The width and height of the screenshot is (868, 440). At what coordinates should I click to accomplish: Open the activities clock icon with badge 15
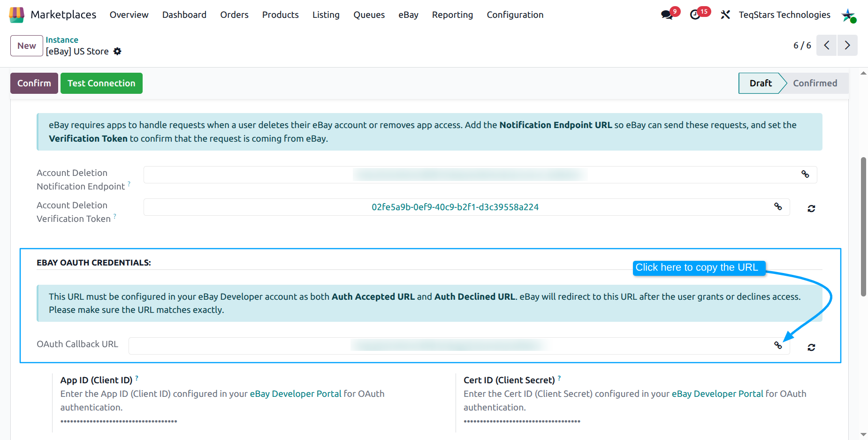tap(695, 15)
